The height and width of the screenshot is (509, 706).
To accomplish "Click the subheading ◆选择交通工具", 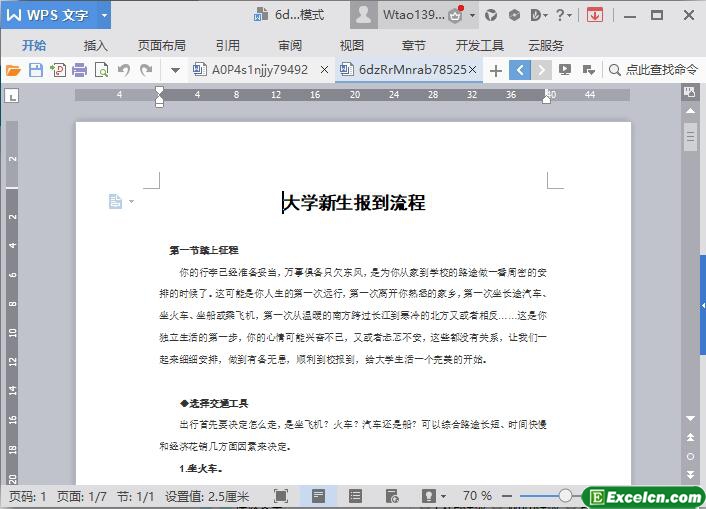I will pos(214,403).
